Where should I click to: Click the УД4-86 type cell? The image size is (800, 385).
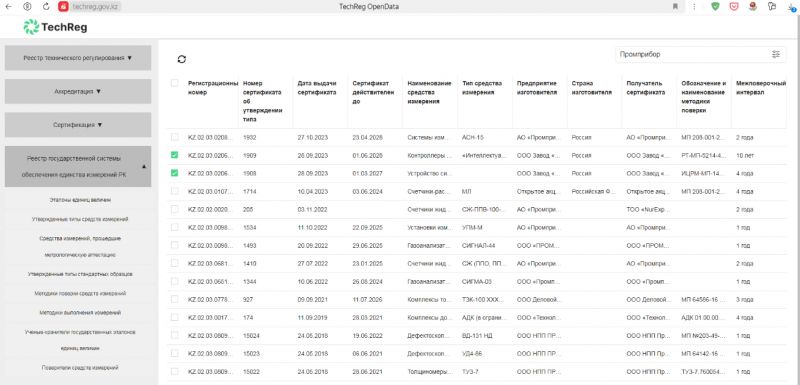pyautogui.click(x=472, y=353)
